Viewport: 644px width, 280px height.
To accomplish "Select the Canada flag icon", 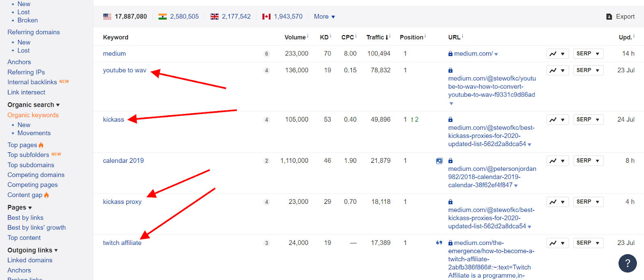I will point(266,17).
